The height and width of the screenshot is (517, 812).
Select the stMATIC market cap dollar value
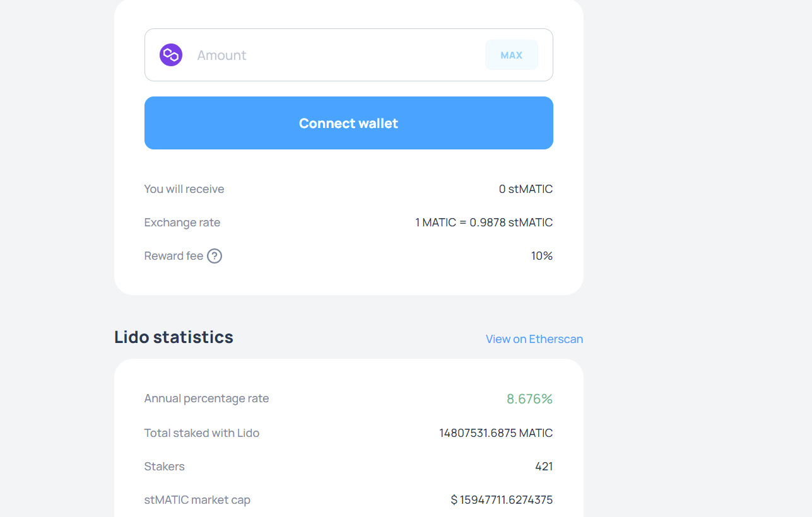click(502, 500)
